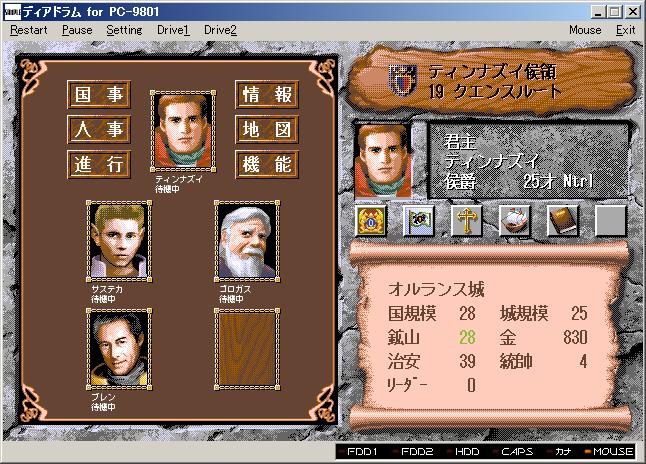Click the 19 クエンスルート text
Image resolution: width=646 pixels, height=464 pixels.
pos(494,92)
